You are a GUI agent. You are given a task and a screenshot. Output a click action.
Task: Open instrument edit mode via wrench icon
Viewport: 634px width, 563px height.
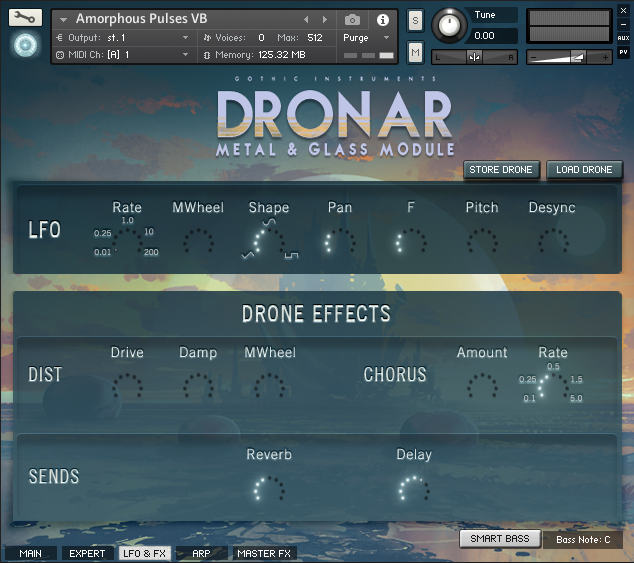pos(25,18)
